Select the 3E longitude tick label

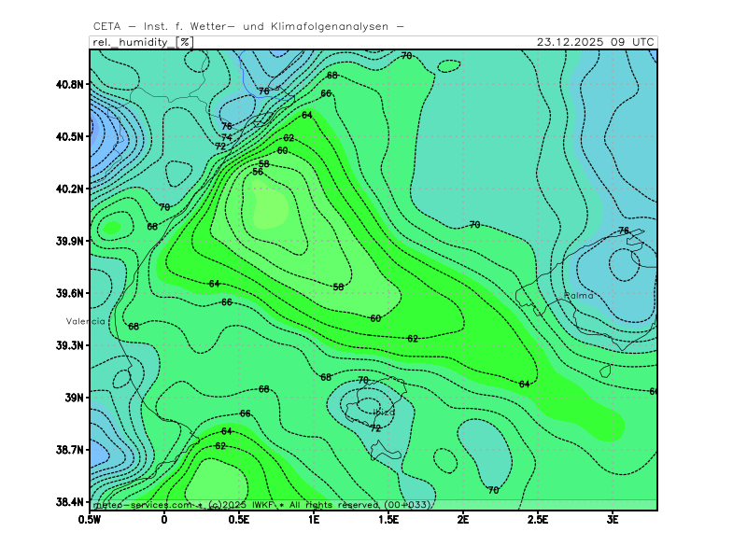pos(613,519)
